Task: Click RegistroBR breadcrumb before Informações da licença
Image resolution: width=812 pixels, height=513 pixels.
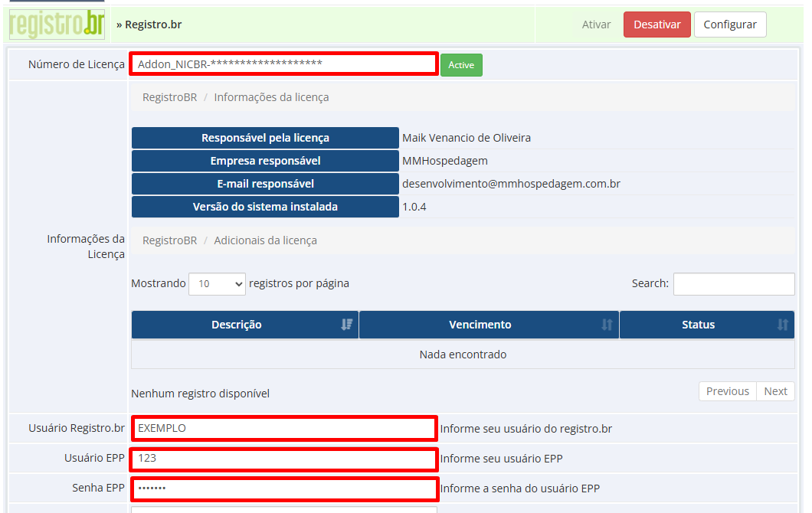Action: 170,97
